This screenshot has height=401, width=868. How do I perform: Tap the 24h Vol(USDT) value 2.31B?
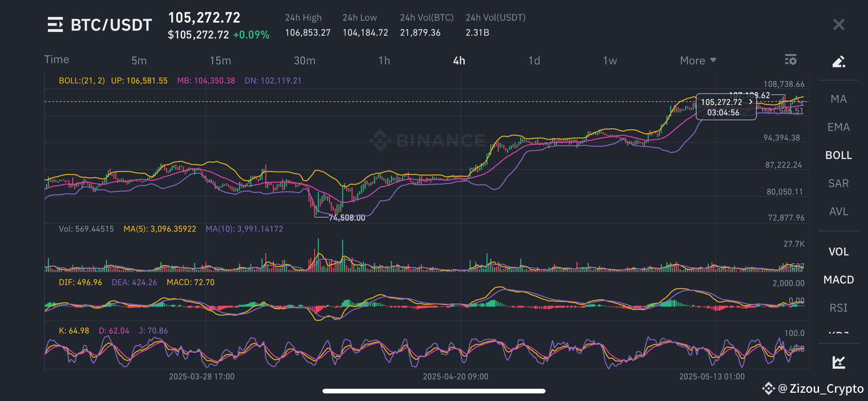click(x=477, y=32)
